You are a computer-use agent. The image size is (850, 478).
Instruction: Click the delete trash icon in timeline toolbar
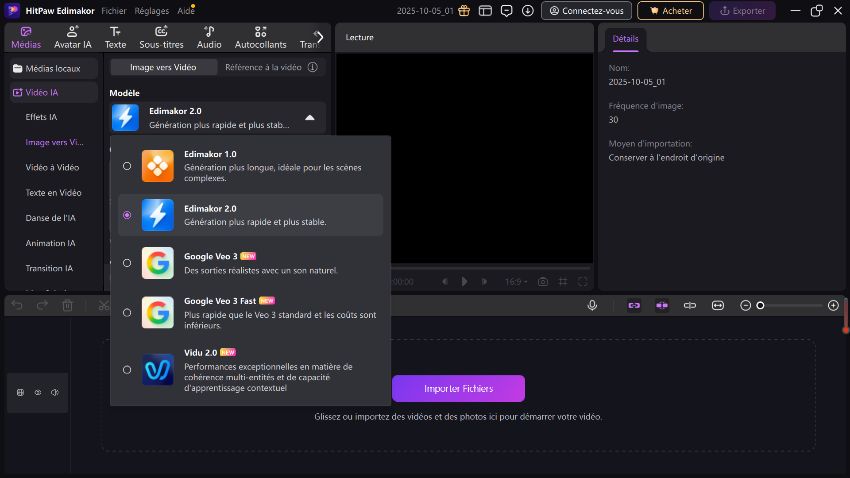[67, 305]
